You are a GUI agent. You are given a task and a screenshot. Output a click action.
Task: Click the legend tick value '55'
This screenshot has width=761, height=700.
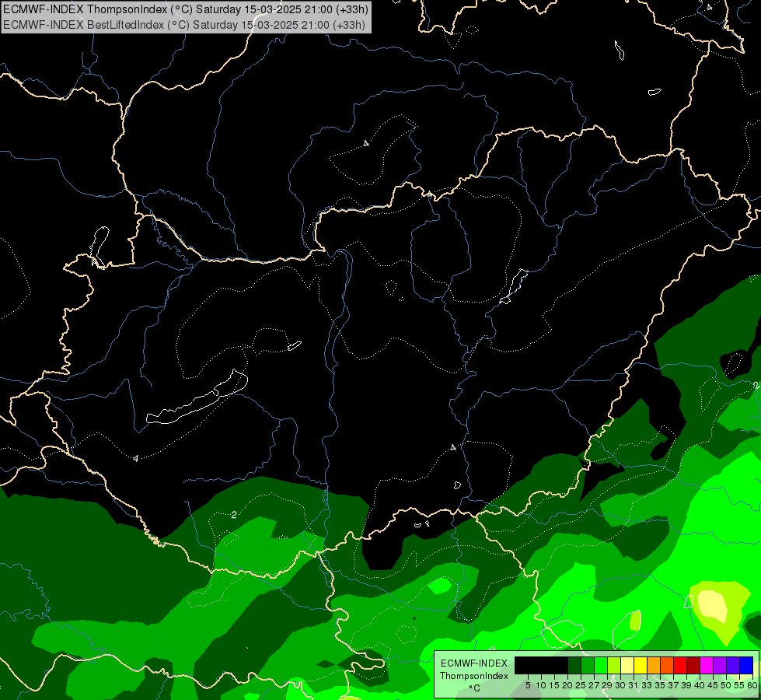point(739,685)
